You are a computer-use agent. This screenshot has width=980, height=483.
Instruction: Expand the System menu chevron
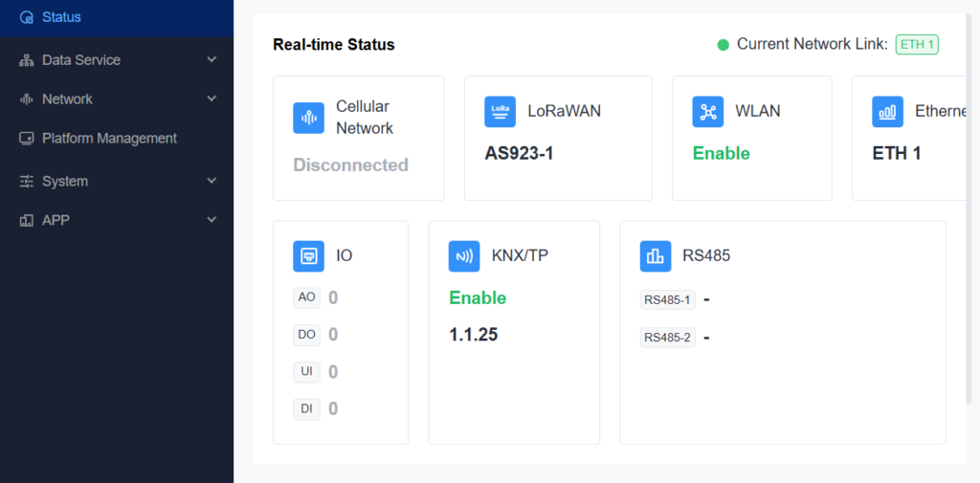[212, 181]
